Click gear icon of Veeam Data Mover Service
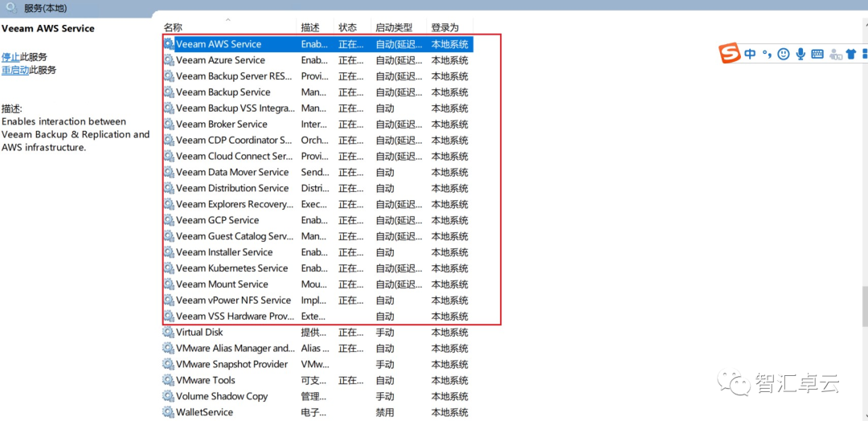 tap(169, 172)
